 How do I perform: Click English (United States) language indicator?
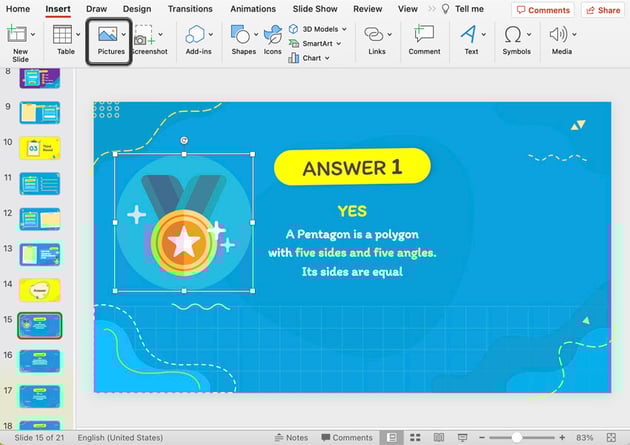coord(120,437)
